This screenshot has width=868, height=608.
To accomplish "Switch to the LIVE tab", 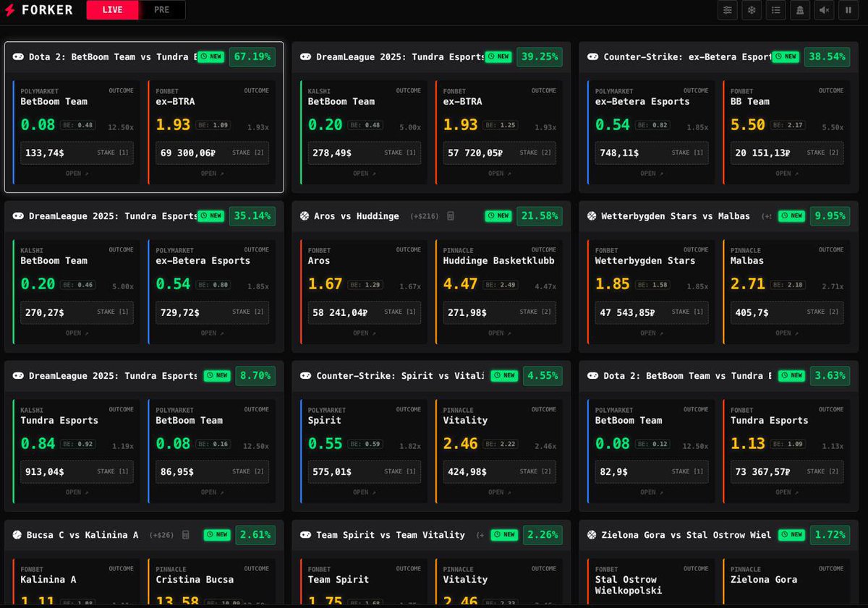I will point(112,10).
